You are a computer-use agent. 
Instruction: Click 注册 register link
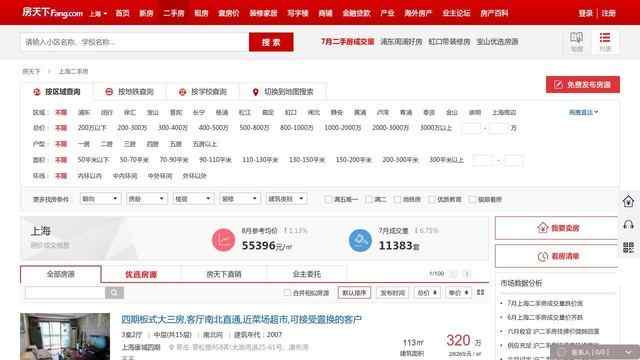tap(609, 13)
